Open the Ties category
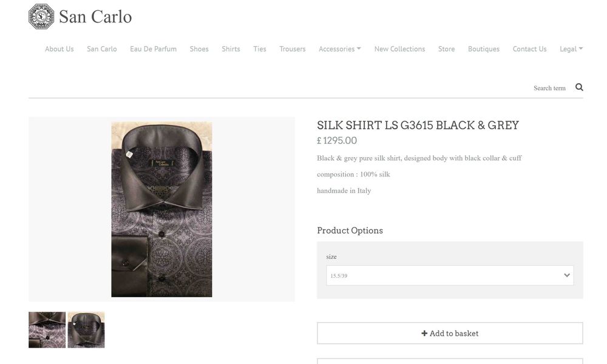The width and height of the screenshot is (607, 364). pyautogui.click(x=260, y=49)
